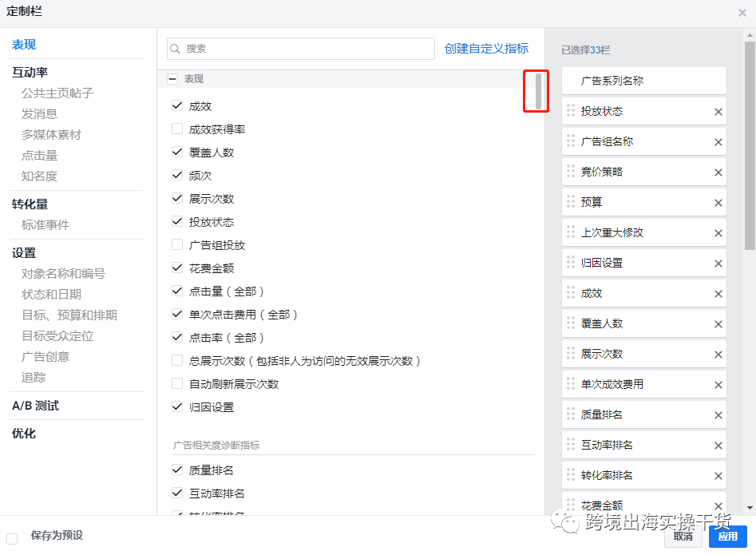The image size is (756, 555).
Task: Click the drag handle beside 质量排名
Action: pos(570,414)
